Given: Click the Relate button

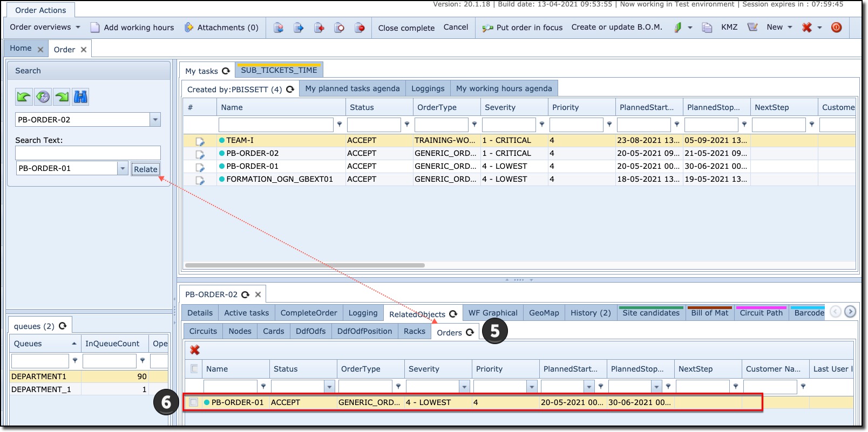Looking at the screenshot, I should click(x=146, y=169).
